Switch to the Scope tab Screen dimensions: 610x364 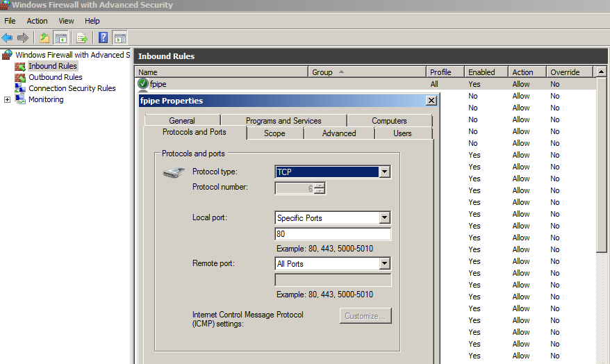pos(274,133)
